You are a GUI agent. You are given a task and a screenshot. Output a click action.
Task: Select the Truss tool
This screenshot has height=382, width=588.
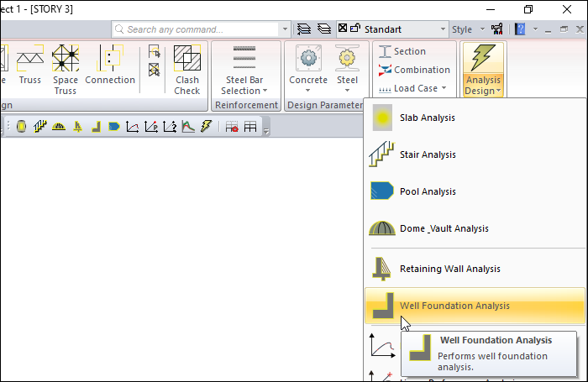click(30, 69)
